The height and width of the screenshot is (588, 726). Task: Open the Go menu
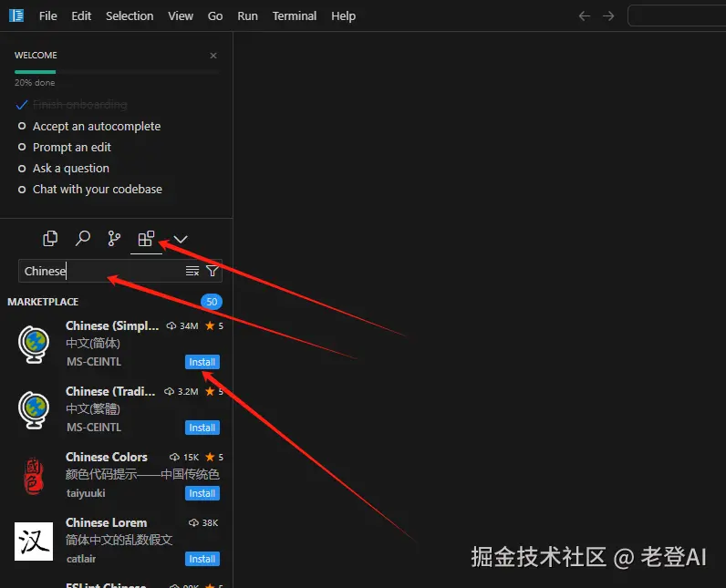(215, 16)
